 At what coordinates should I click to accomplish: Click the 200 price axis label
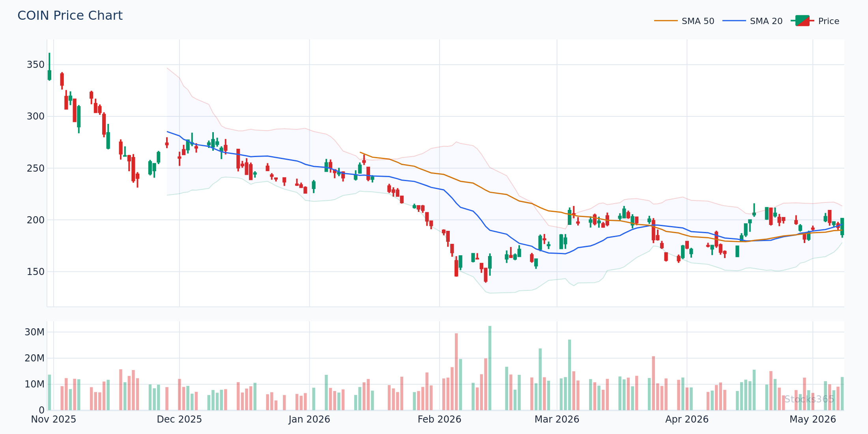pyautogui.click(x=36, y=220)
